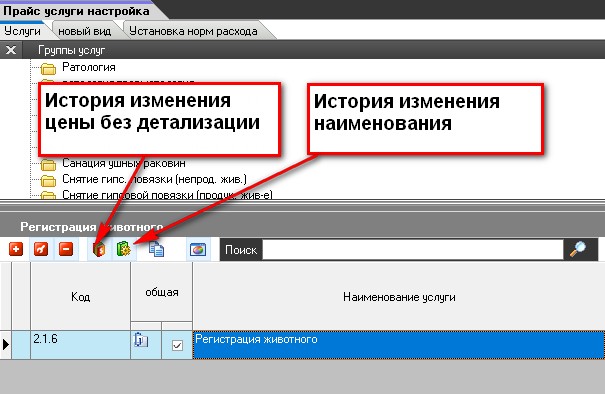Viewport: 605px width, 394px height.
Task: Click the Санация ушных раковин folder icon
Action: tap(49, 165)
